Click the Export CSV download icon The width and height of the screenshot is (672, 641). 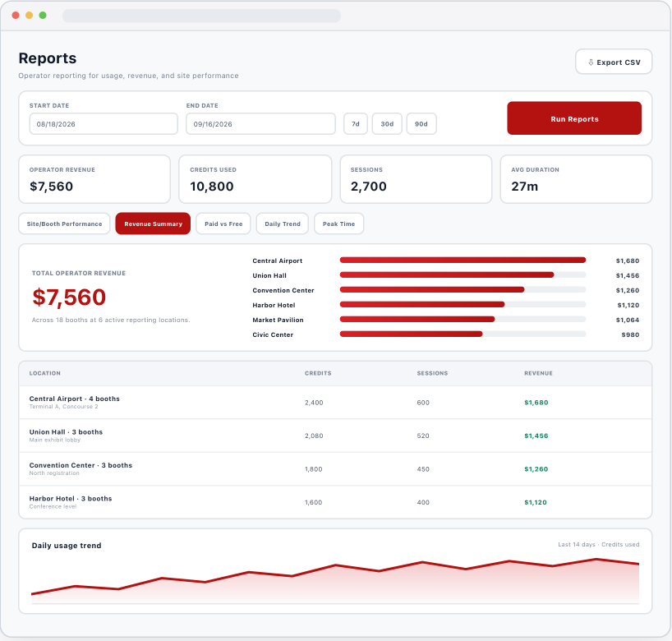point(591,62)
